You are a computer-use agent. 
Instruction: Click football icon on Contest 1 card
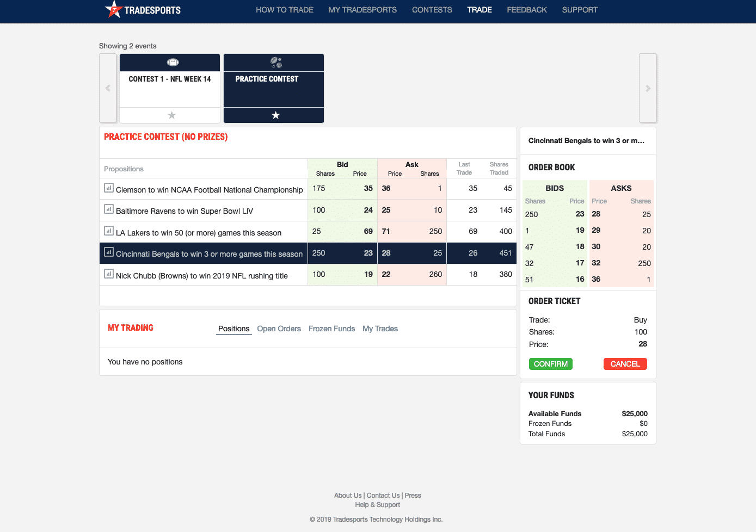point(173,63)
